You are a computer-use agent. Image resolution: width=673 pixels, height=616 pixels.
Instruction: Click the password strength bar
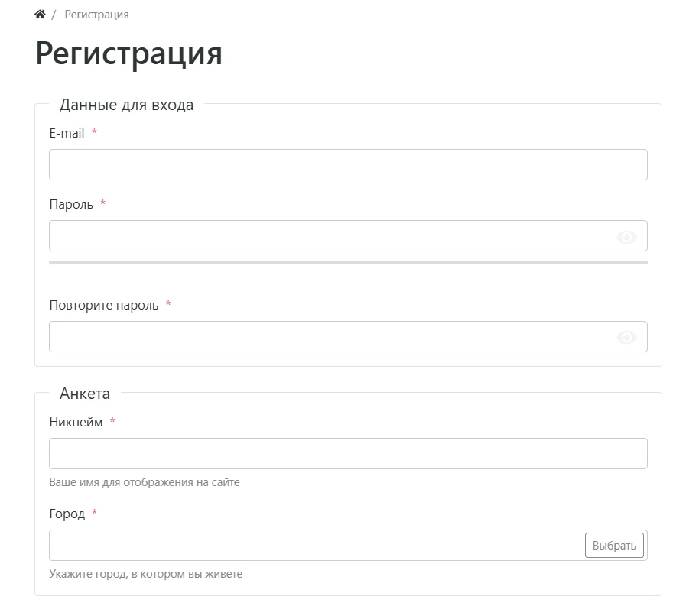[x=348, y=262]
